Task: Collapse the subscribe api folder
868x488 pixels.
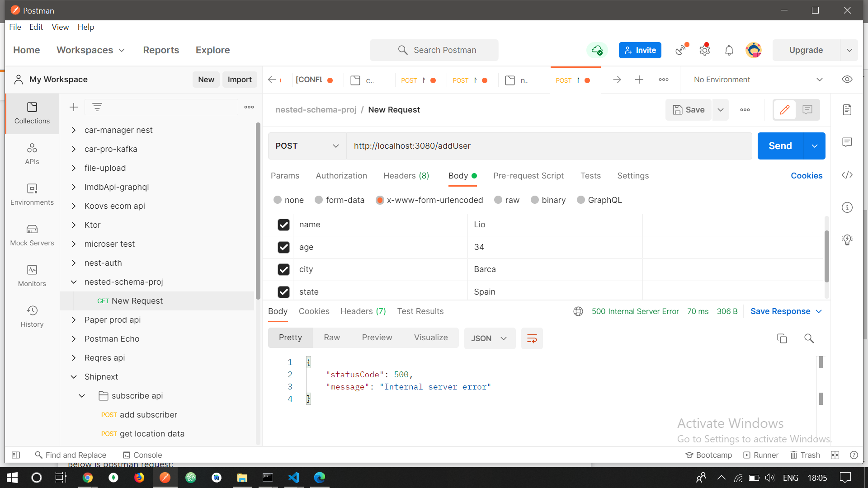Action: (x=82, y=396)
